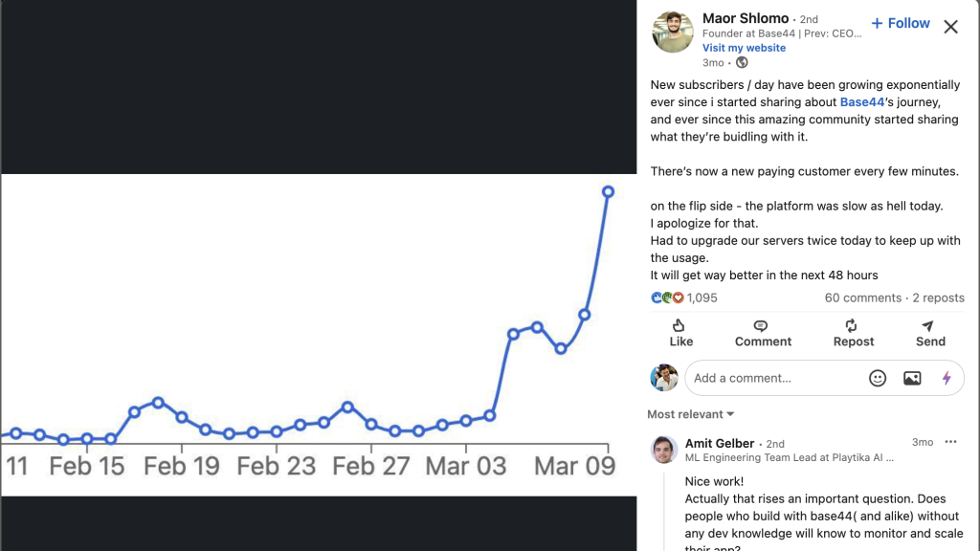Follow Maor Shlomo
The height and width of the screenshot is (551, 980).
point(900,23)
